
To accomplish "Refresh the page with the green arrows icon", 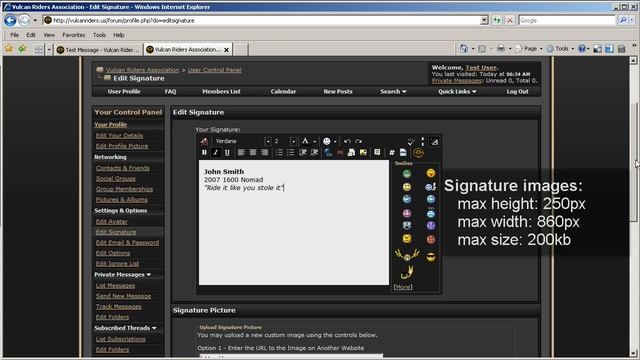I will 497,20.
